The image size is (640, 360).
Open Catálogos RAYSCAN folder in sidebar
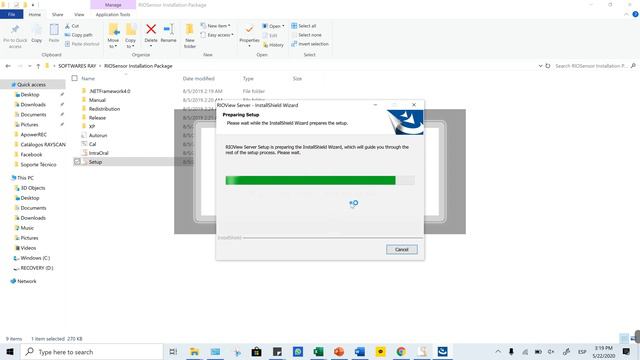pyautogui.click(x=43, y=144)
